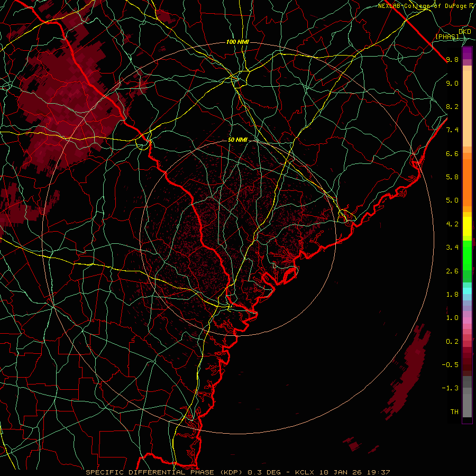Click the '7.4' legend value
This screenshot has height=476, width=476.
click(452, 130)
